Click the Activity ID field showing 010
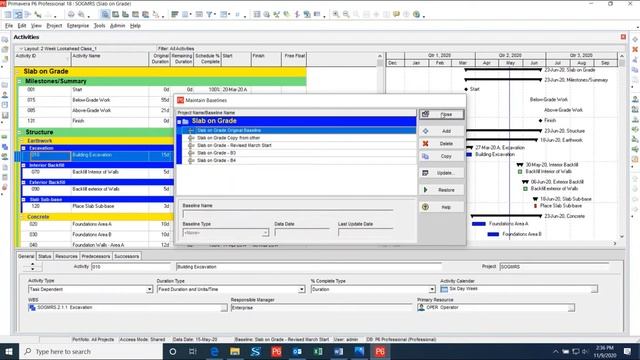Screen dimensions: 640x360 (131, 267)
